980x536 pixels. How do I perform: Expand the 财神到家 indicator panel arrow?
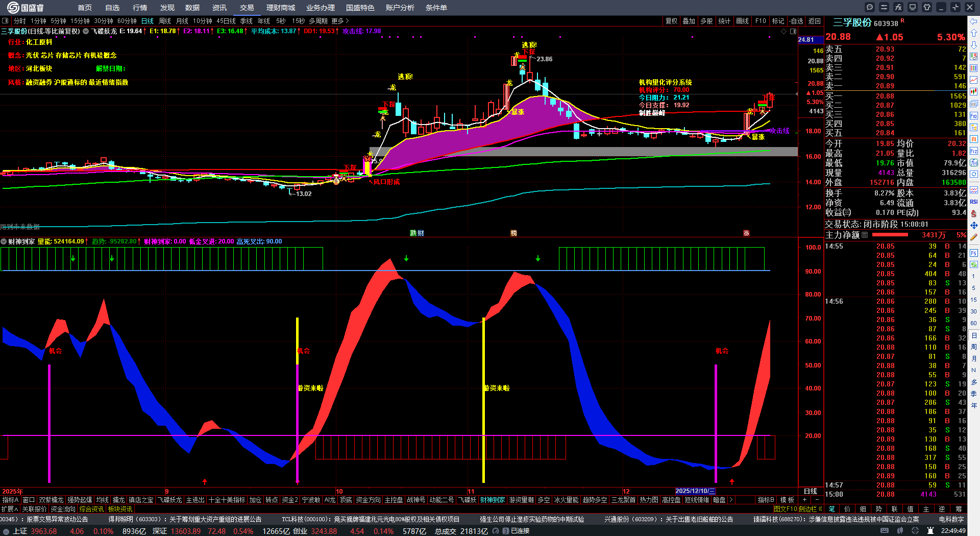tap(4, 241)
